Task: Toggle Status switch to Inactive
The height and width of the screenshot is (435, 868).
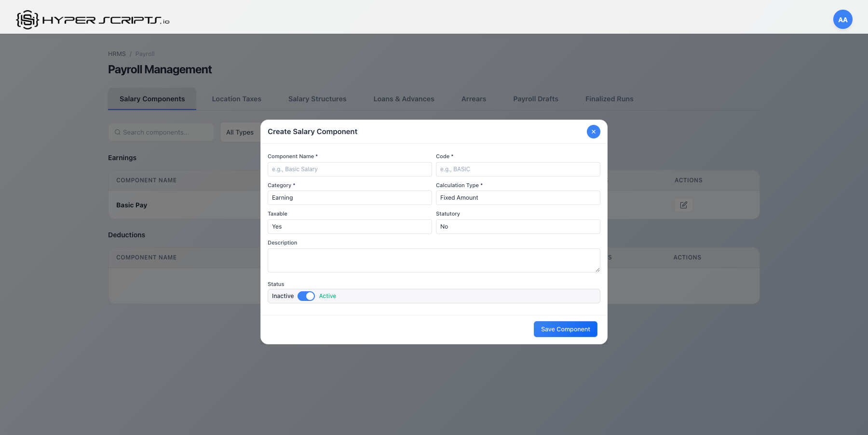Action: pyautogui.click(x=306, y=296)
